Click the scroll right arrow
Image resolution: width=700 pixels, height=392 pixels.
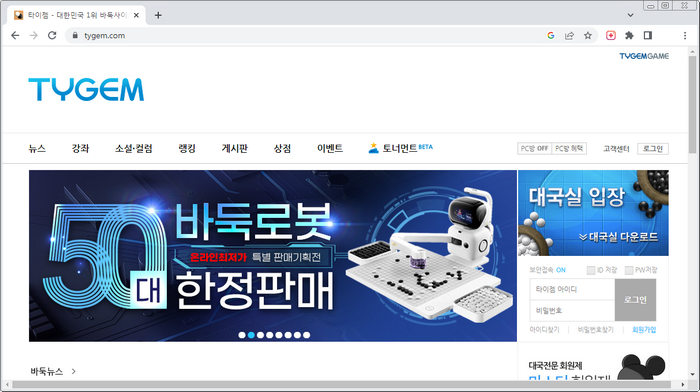point(683,384)
